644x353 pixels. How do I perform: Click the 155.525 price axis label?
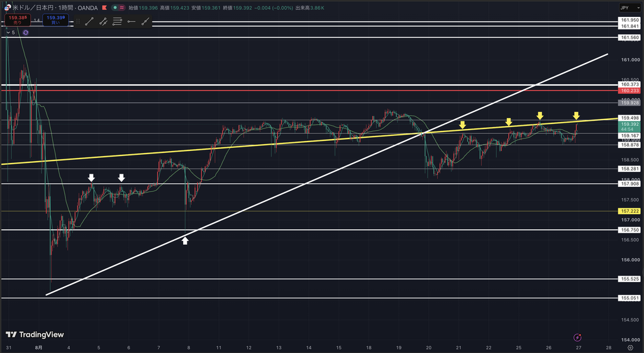(x=630, y=279)
